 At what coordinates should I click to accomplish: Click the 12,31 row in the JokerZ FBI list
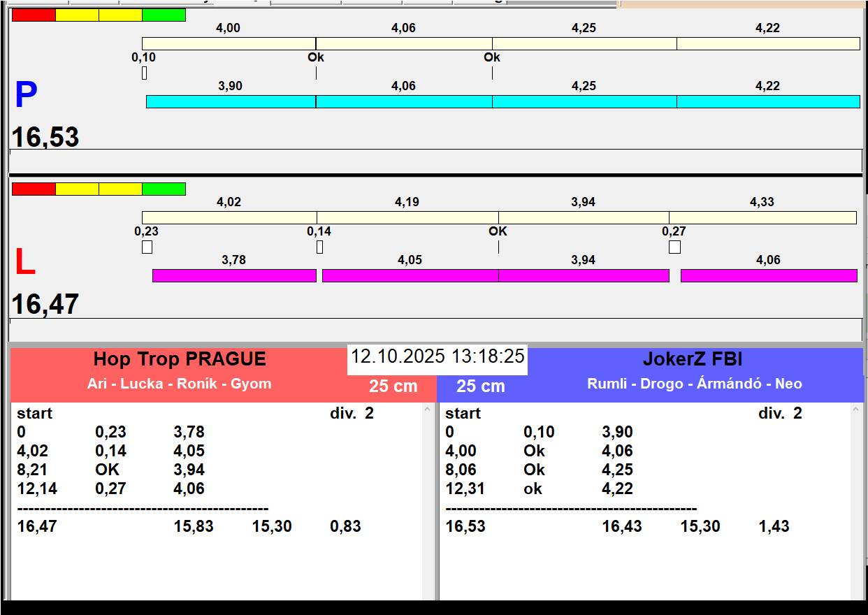(x=540, y=489)
